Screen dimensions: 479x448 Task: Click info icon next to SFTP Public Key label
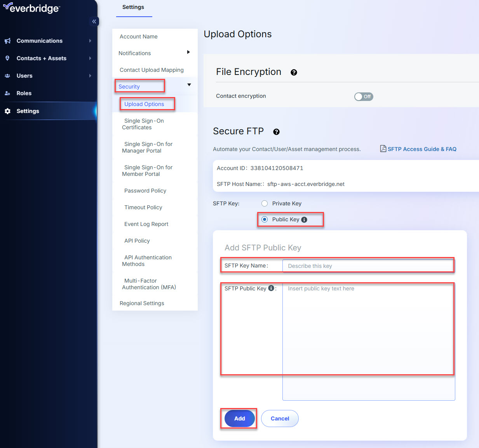point(271,288)
